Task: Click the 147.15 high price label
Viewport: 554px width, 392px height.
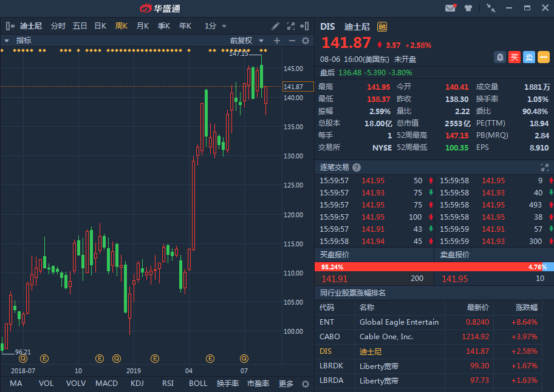Action: (x=239, y=53)
